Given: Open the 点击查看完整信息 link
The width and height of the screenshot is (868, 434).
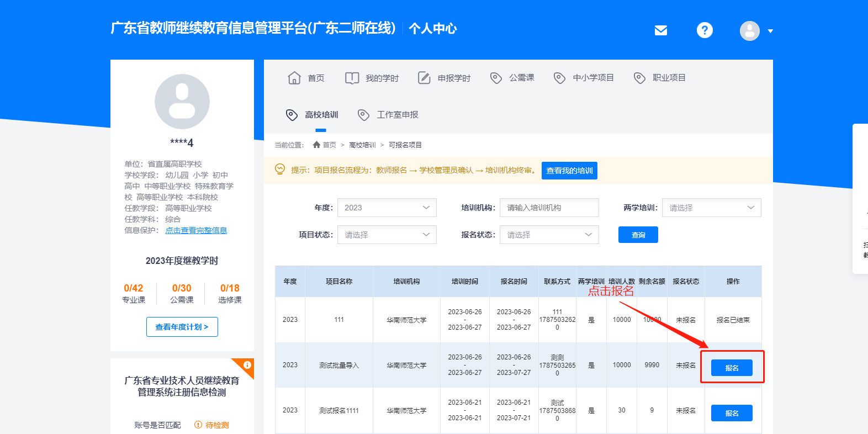Looking at the screenshot, I should pos(196,230).
